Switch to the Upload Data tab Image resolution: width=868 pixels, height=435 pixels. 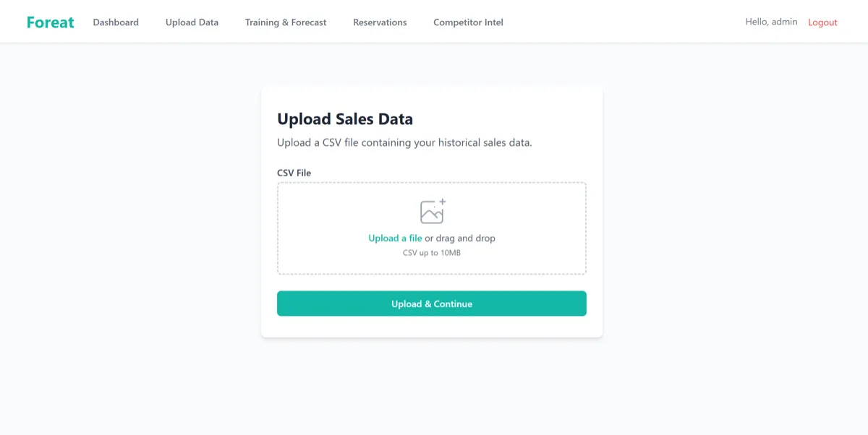tap(192, 22)
